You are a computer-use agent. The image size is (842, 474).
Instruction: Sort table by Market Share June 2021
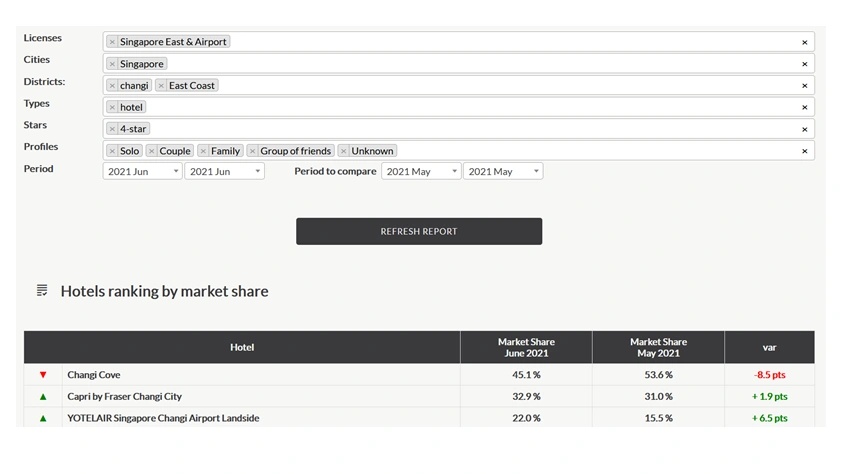526,347
